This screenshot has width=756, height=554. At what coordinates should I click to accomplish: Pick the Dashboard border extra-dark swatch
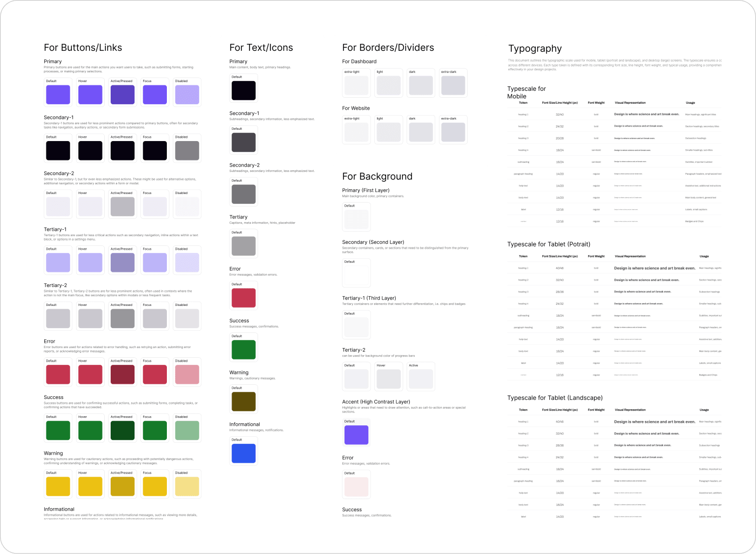coord(453,85)
